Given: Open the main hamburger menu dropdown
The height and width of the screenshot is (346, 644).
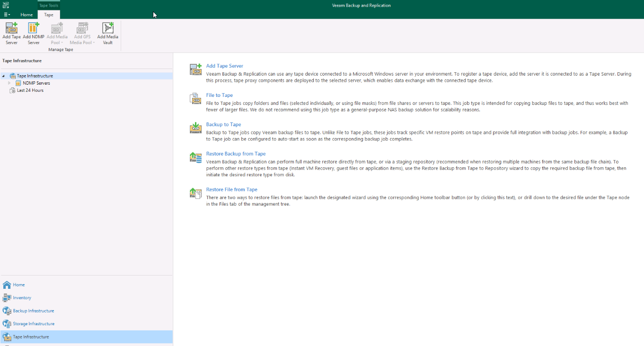Looking at the screenshot, I should click(x=7, y=15).
